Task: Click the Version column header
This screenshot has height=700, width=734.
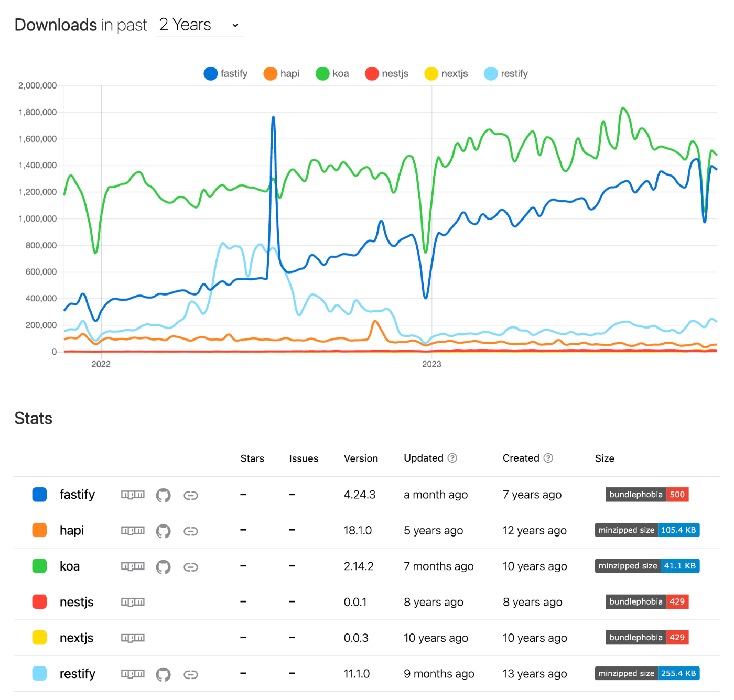Action: (361, 458)
